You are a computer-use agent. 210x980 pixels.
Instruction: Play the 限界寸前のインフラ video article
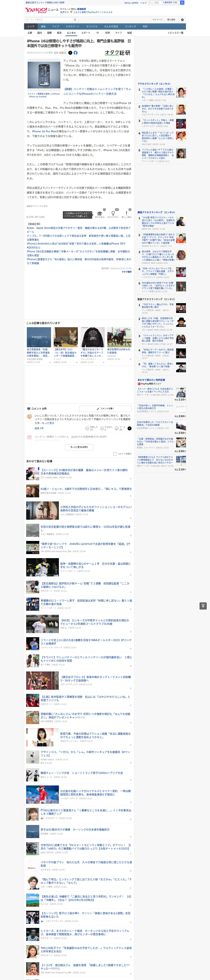tap(33, 547)
